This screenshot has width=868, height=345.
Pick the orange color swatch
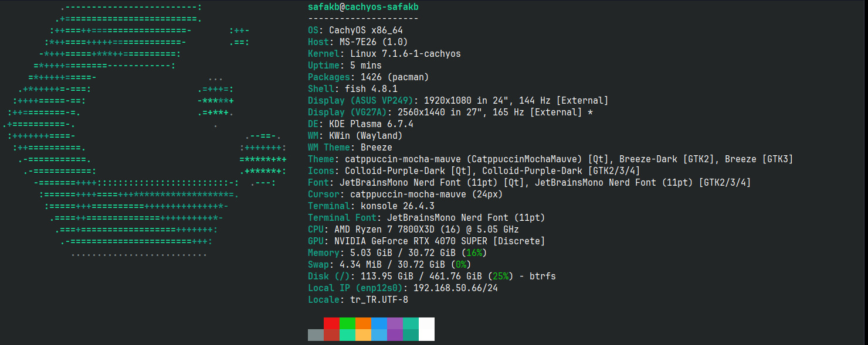coord(363,323)
